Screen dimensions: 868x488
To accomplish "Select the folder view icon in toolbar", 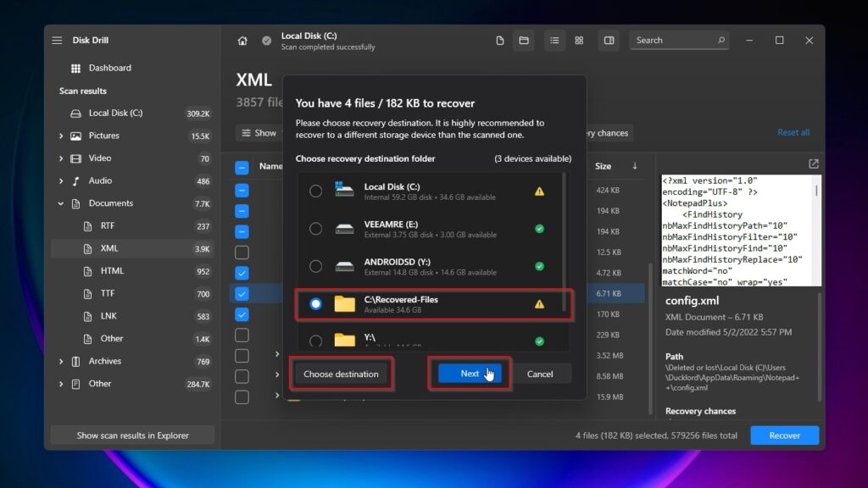I will pos(524,41).
